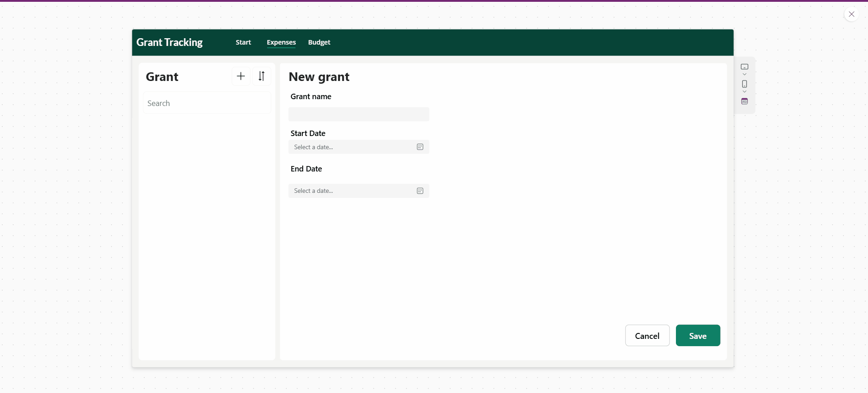The width and height of the screenshot is (868, 393).
Task: Switch to the Start tab
Action: (x=243, y=42)
